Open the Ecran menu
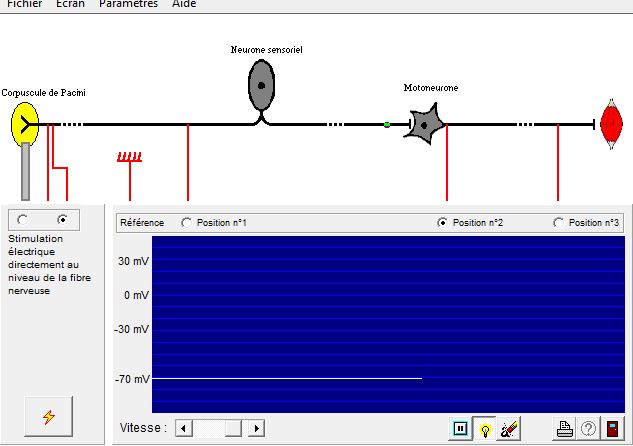Screen dimensions: 633x446 coord(70,4)
